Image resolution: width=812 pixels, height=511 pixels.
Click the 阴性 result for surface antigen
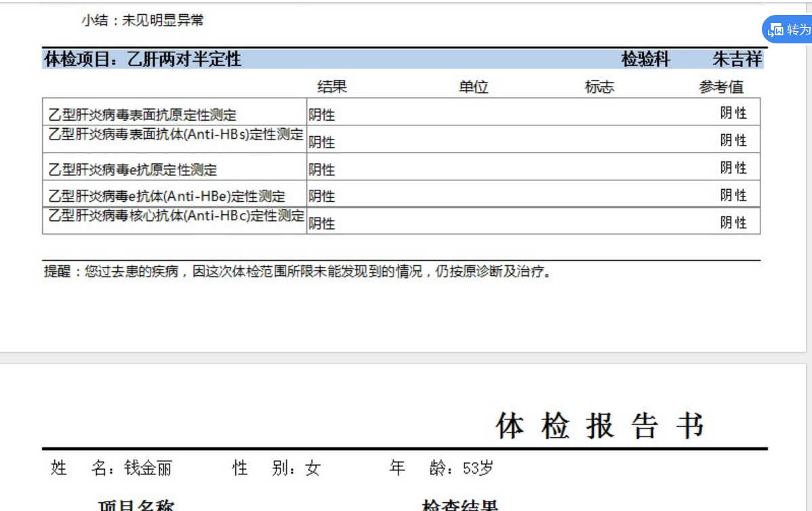(x=321, y=115)
